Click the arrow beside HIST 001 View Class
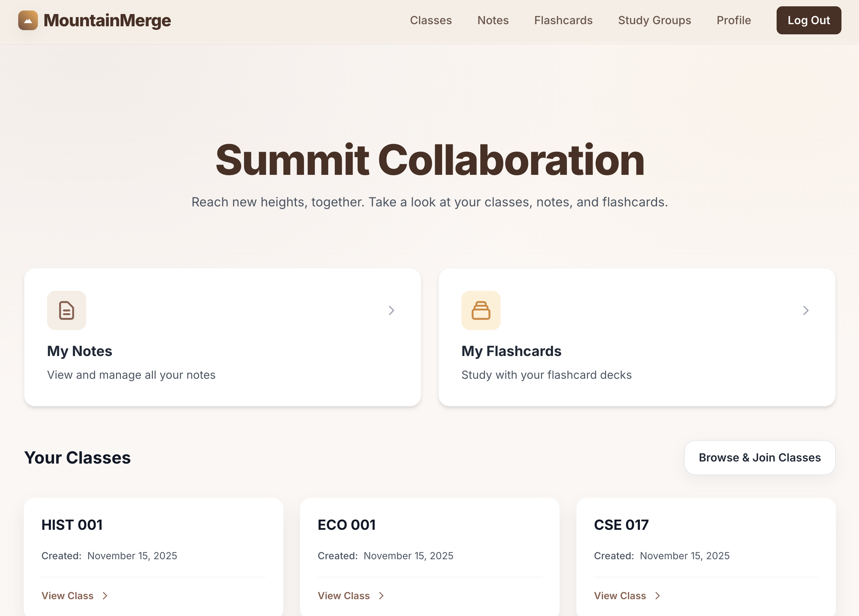Screen dimensions: 859x616 (x=105, y=596)
